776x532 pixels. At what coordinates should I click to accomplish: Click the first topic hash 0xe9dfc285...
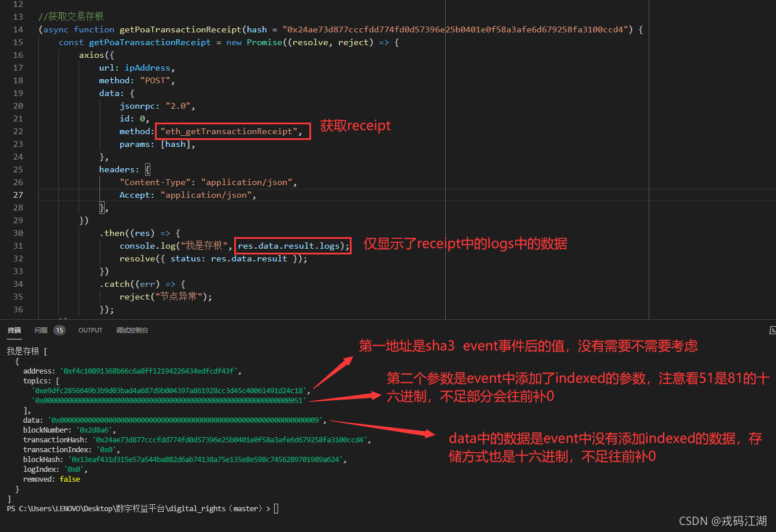point(170,391)
